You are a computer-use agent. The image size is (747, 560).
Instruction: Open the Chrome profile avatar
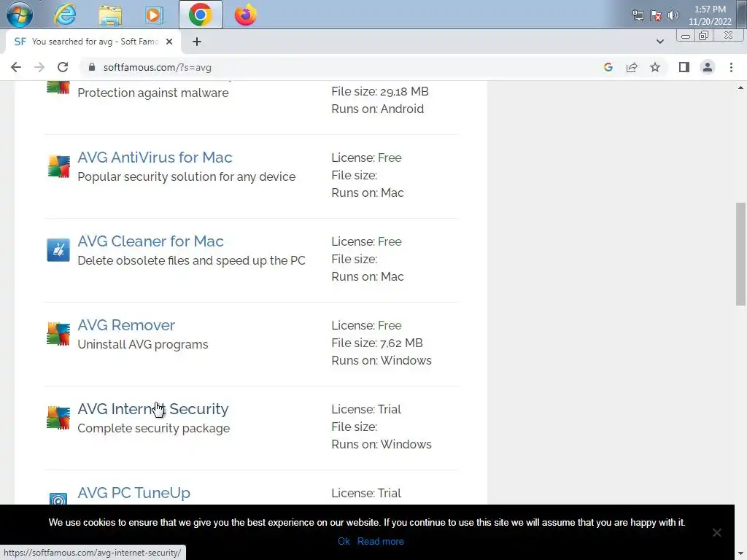708,67
